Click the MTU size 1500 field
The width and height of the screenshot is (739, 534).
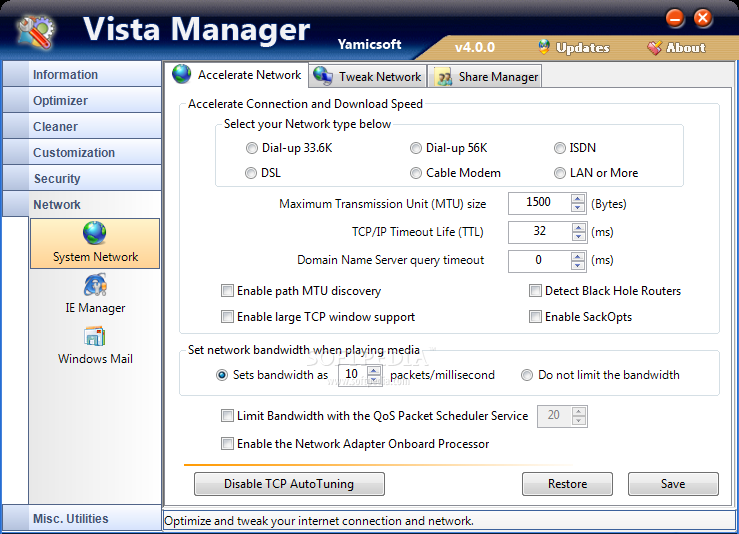(x=540, y=203)
